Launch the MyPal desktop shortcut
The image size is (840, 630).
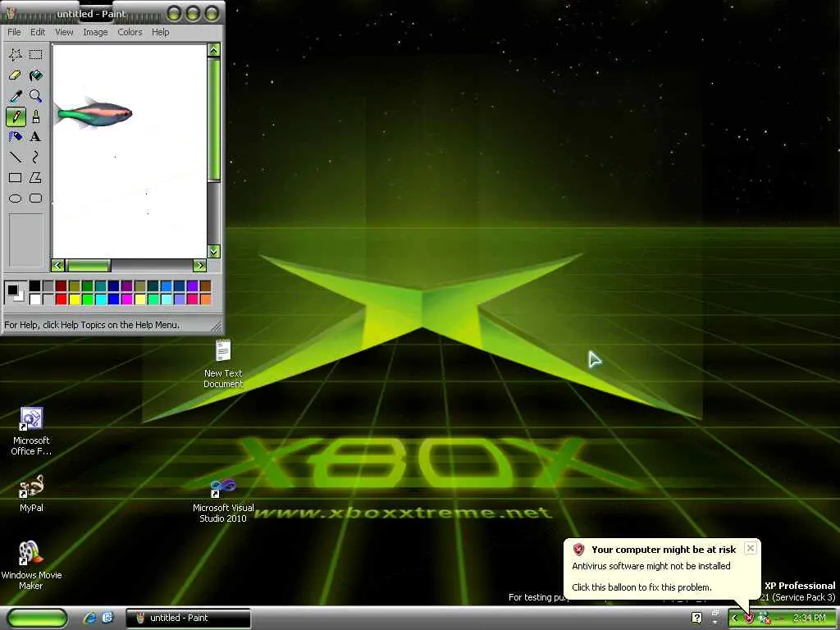[x=31, y=493]
